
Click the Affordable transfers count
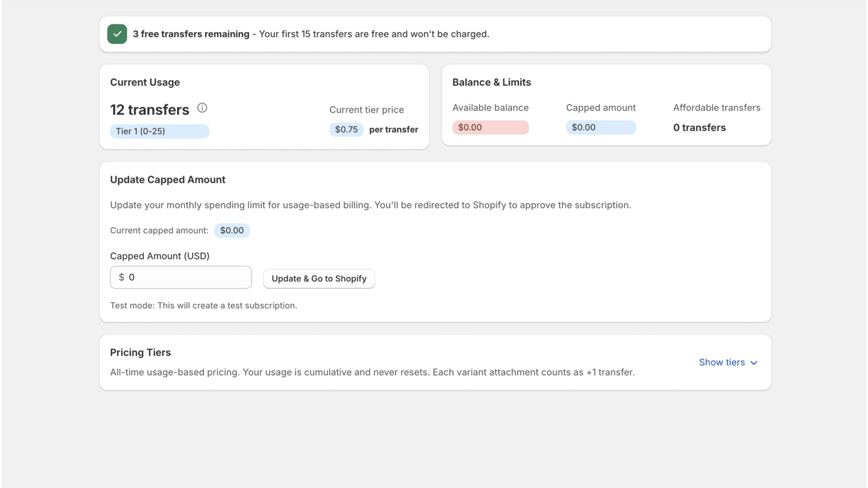[699, 127]
